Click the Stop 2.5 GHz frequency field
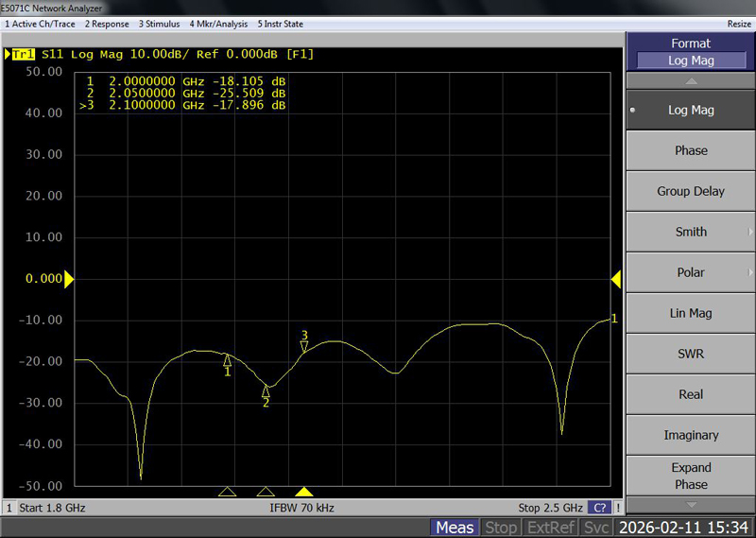The image size is (756, 538). tap(550, 508)
